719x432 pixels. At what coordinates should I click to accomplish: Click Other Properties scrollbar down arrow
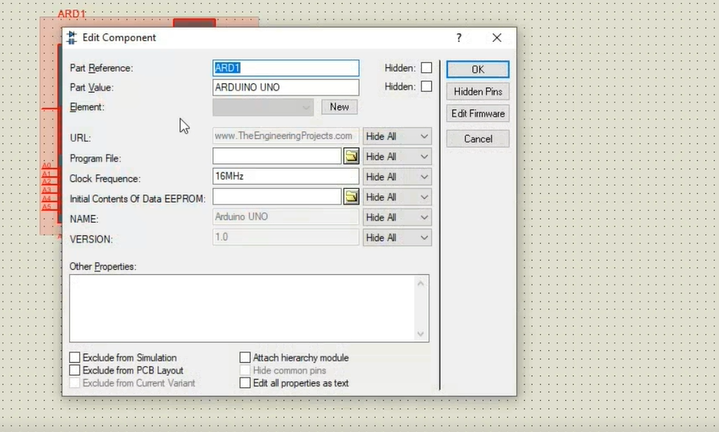[420, 334]
